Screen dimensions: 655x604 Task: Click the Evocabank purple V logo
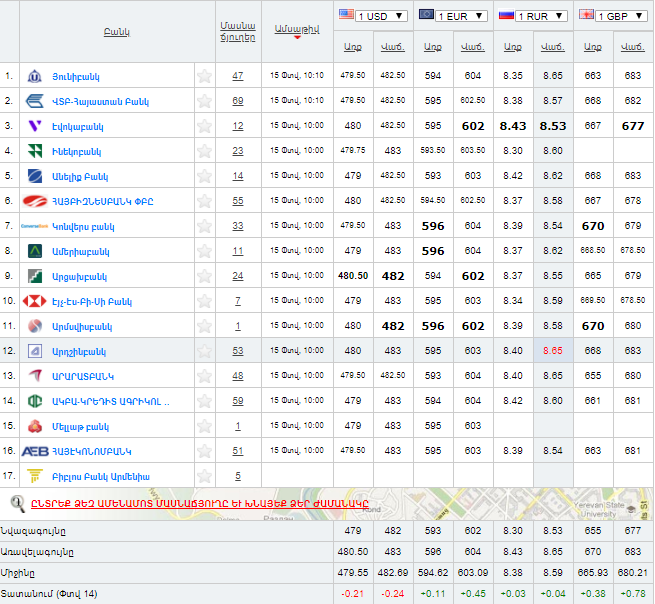(x=35, y=126)
